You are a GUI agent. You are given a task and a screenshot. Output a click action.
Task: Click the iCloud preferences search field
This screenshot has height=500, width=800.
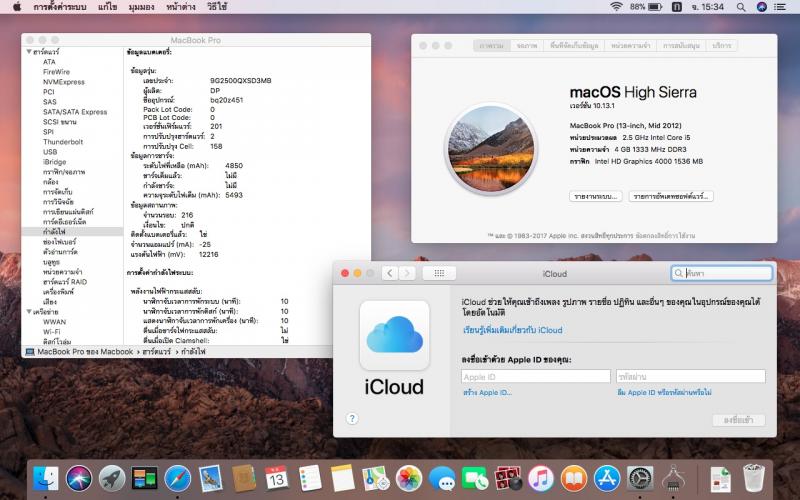tap(721, 273)
